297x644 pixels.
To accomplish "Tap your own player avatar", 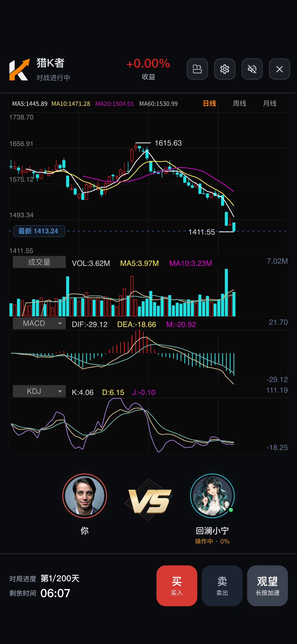I will [85, 496].
